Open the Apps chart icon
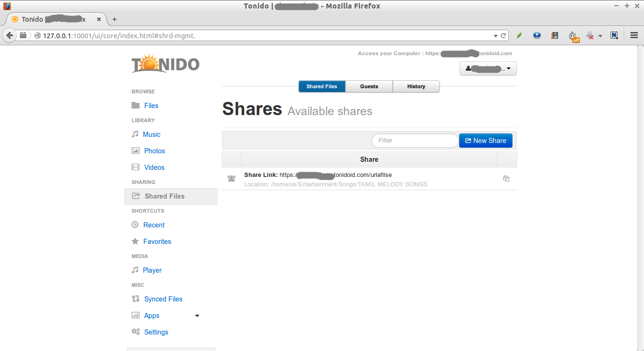 (135, 315)
